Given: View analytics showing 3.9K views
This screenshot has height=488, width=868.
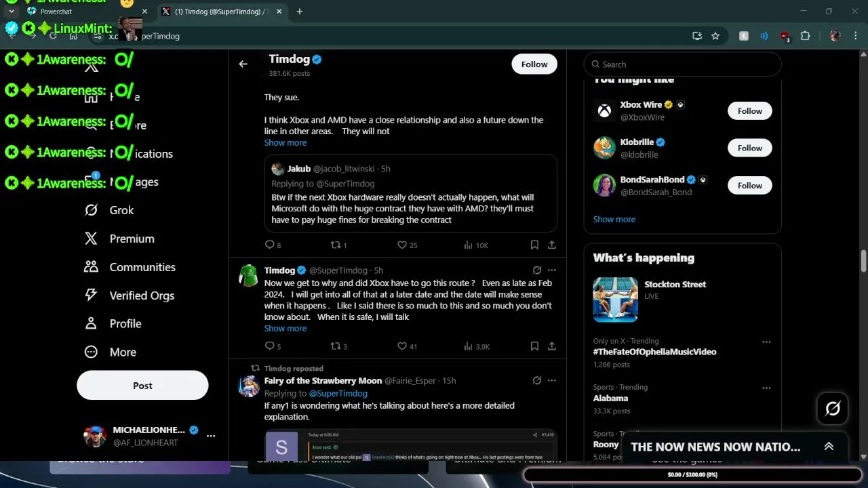Looking at the screenshot, I should tap(476, 346).
